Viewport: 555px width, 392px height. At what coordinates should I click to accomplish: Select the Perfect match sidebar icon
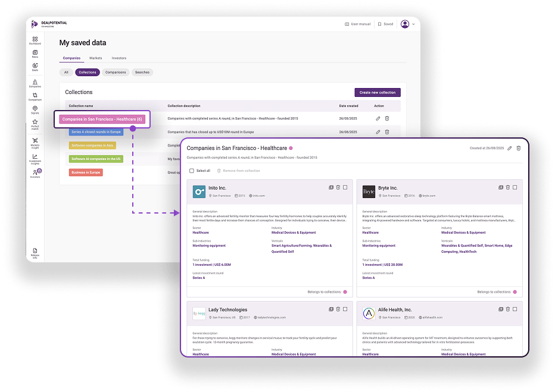pyautogui.click(x=35, y=124)
